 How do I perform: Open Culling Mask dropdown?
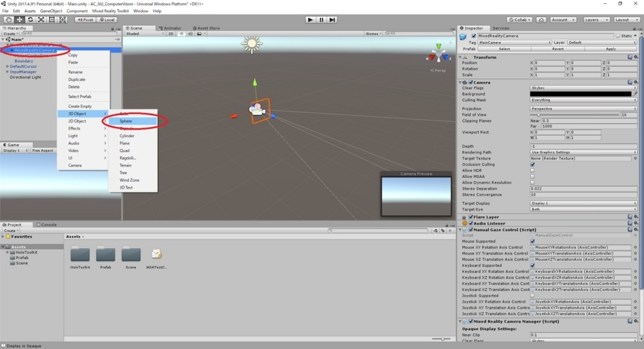[583, 100]
